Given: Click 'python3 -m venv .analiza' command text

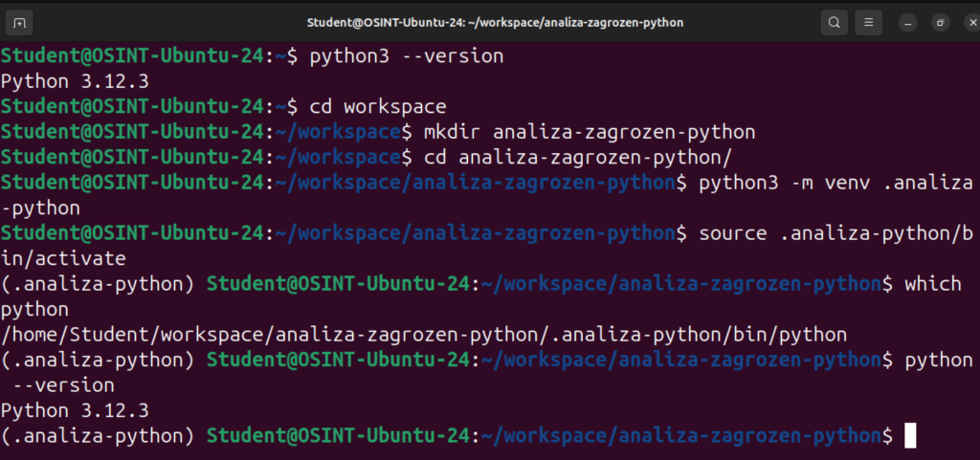Looking at the screenshot, I should point(835,183).
